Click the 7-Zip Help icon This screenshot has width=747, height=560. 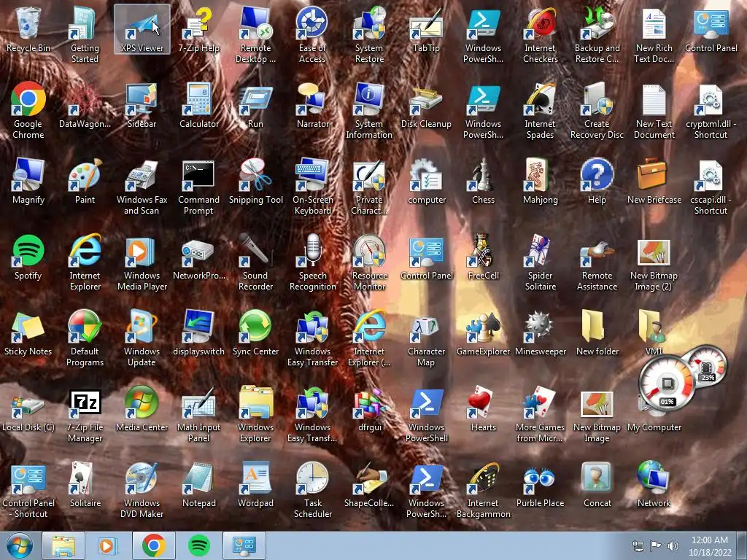[x=198, y=30]
